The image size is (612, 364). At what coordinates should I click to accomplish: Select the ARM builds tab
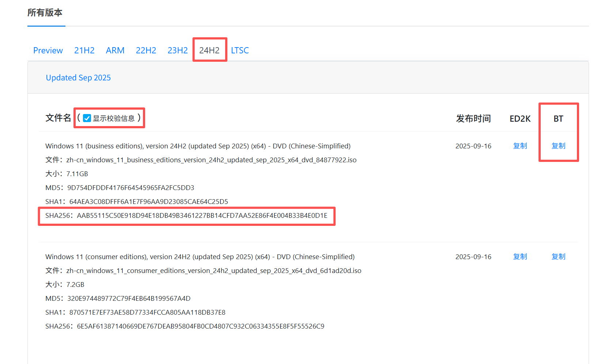point(115,50)
